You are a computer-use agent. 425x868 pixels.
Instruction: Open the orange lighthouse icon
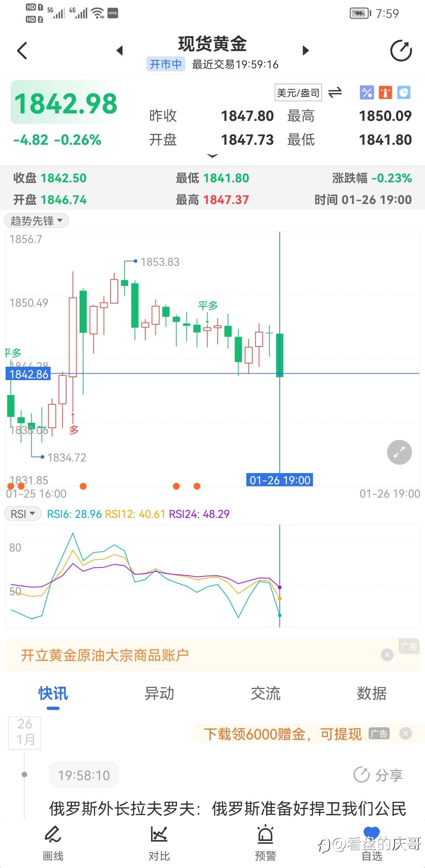click(385, 93)
